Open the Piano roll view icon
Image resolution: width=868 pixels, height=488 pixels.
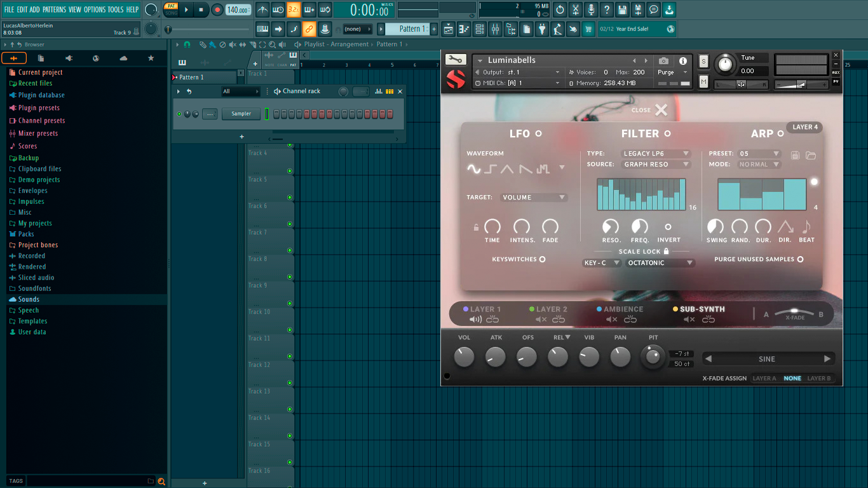pos(464,29)
